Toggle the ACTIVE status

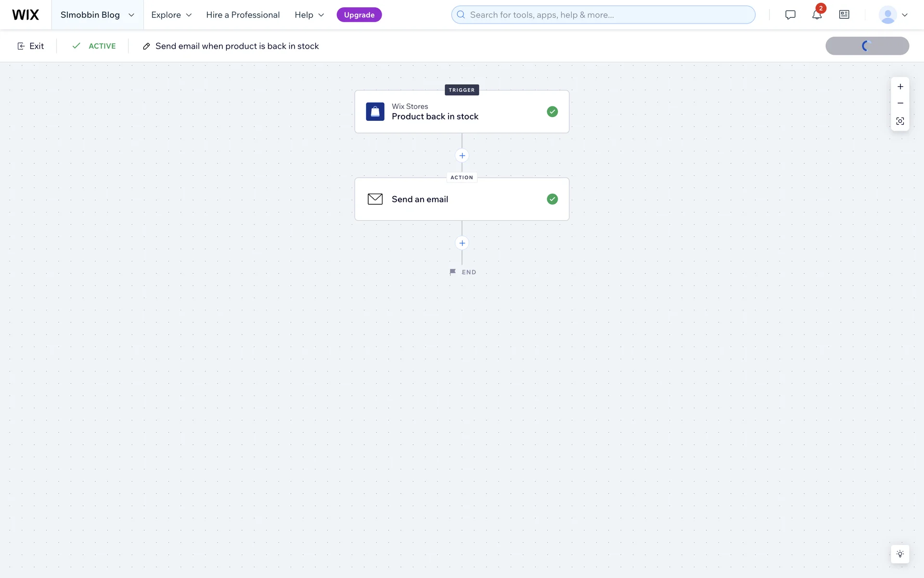94,46
